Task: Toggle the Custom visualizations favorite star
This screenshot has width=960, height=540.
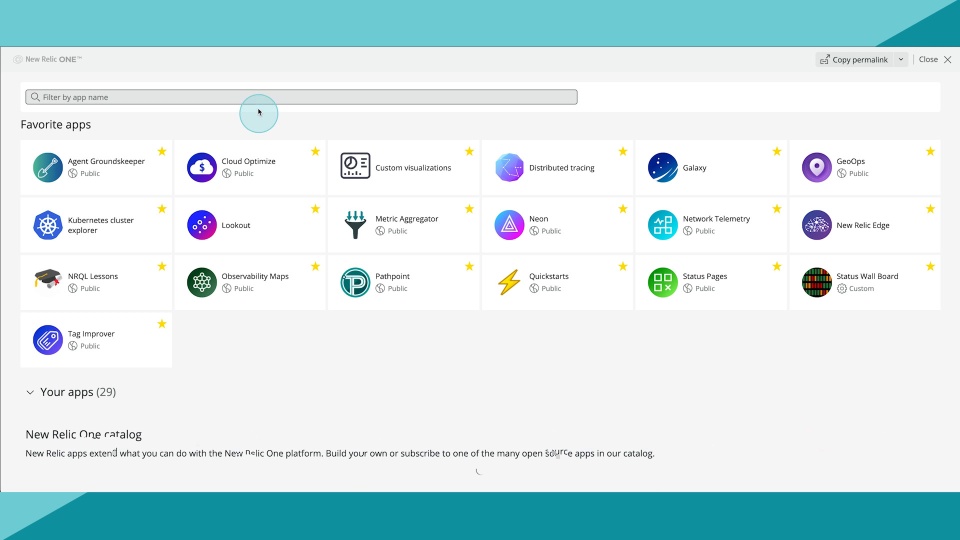Action: [x=469, y=151]
